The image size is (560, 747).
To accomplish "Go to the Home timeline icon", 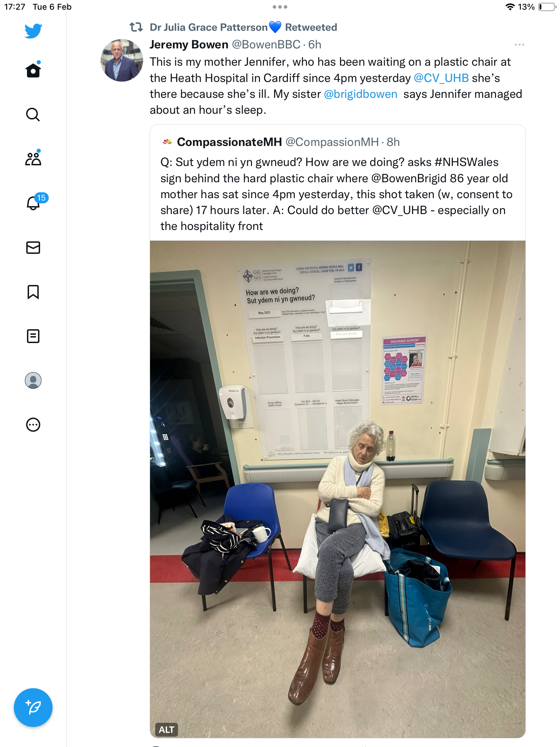I will point(33,70).
